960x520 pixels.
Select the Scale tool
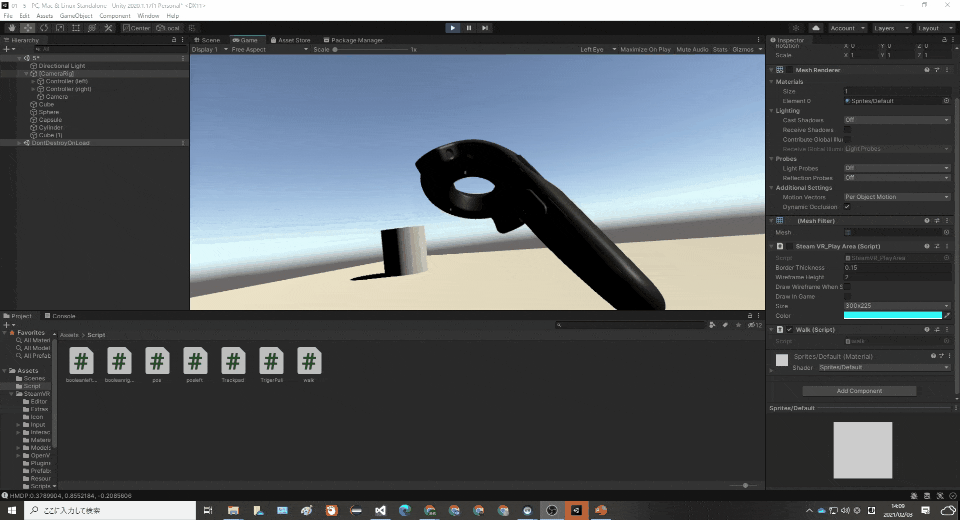60,28
